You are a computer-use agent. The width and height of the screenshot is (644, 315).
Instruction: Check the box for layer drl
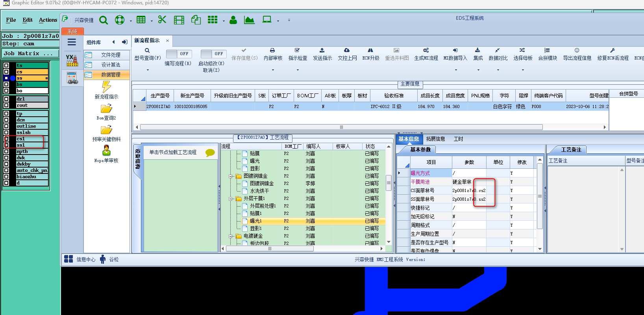[x=6, y=99]
